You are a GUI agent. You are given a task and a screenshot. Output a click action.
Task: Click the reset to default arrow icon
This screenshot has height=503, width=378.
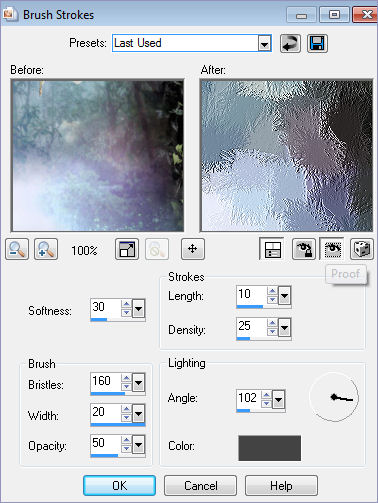point(290,43)
